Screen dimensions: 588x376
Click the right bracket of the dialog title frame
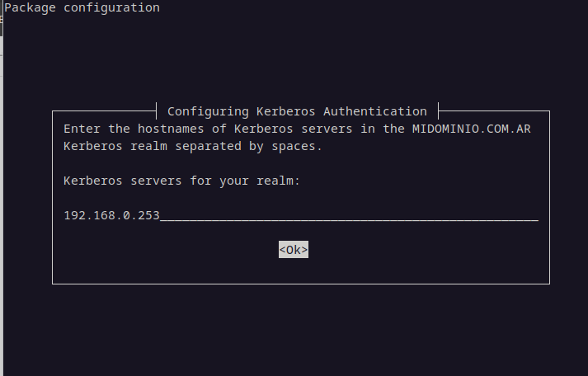point(439,110)
